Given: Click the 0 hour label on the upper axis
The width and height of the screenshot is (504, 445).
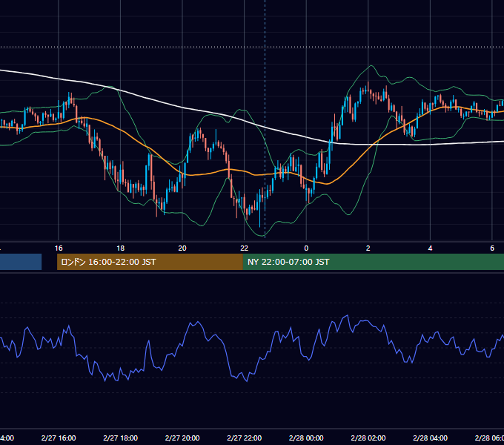Looking at the screenshot, I should click(306, 248).
